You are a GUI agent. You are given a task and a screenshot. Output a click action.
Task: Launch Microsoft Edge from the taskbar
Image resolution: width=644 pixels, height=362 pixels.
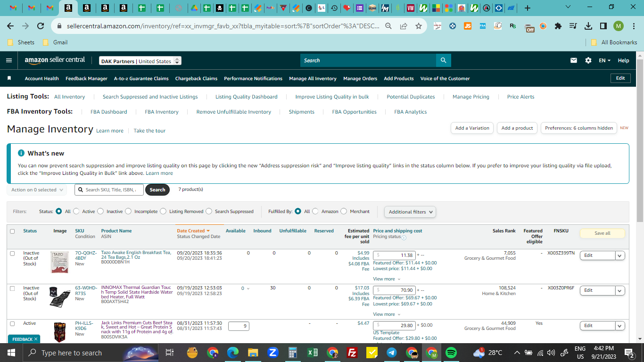(x=233, y=353)
